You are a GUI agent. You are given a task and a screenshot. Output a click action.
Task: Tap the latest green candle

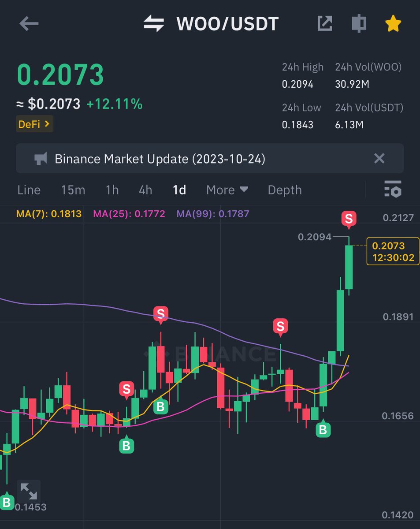349,266
